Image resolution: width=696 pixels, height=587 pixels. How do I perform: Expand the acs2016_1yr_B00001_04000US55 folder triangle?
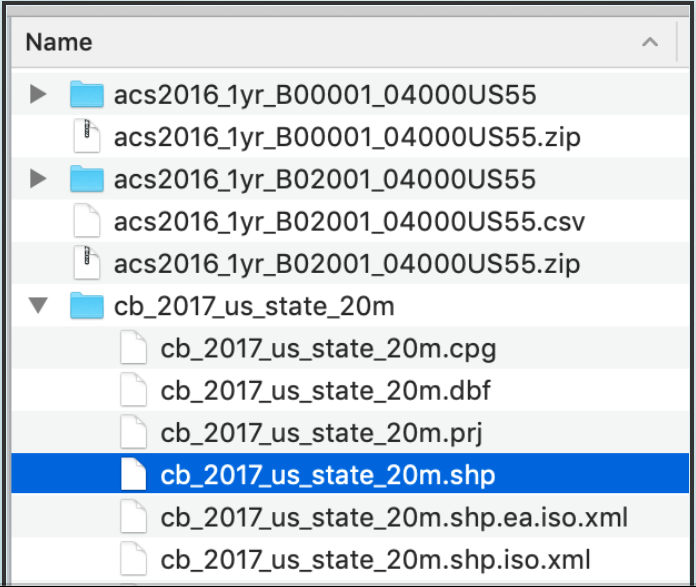(39, 95)
